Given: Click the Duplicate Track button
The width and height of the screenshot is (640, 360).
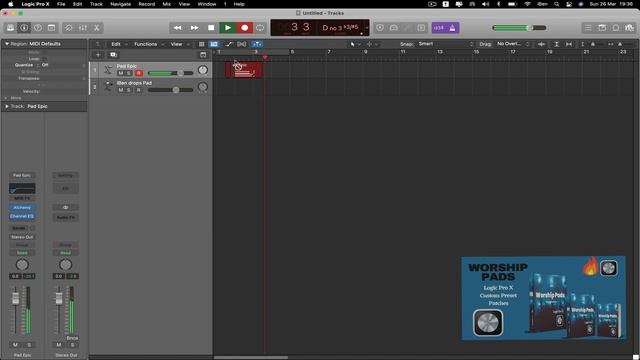Looking at the screenshot, I should (113, 55).
